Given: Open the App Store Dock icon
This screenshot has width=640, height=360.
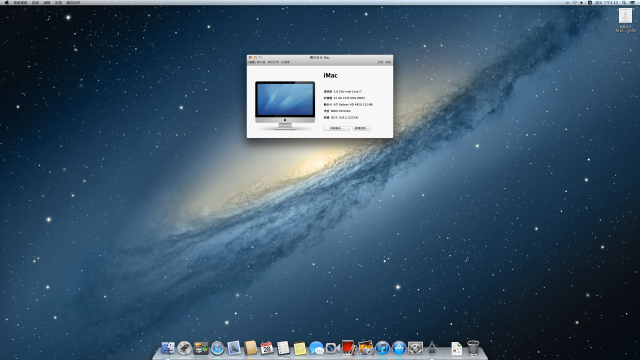Looking at the screenshot, I should 399,348.
